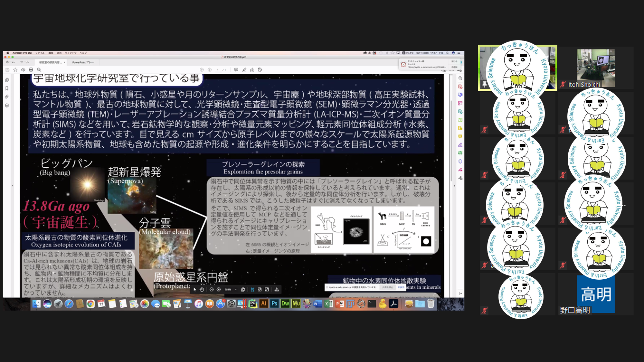This screenshot has height=362, width=644.
Task: Click the hide link in the screen-share notification
Action: point(401,287)
